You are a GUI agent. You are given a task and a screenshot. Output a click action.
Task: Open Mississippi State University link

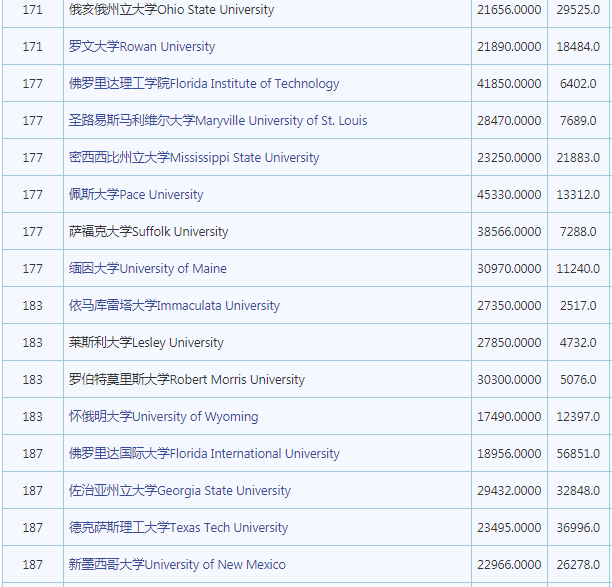pyautogui.click(x=194, y=158)
